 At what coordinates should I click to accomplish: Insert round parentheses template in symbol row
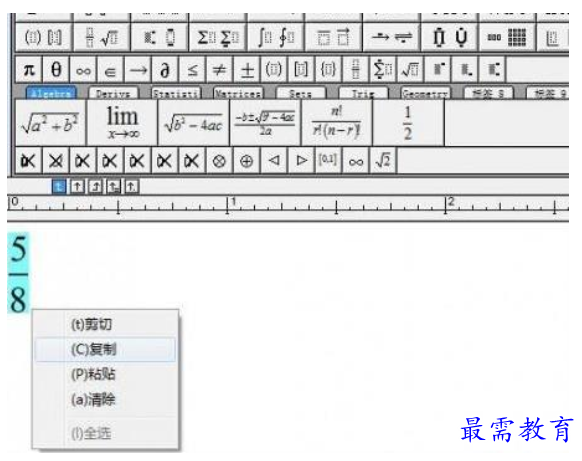274,69
